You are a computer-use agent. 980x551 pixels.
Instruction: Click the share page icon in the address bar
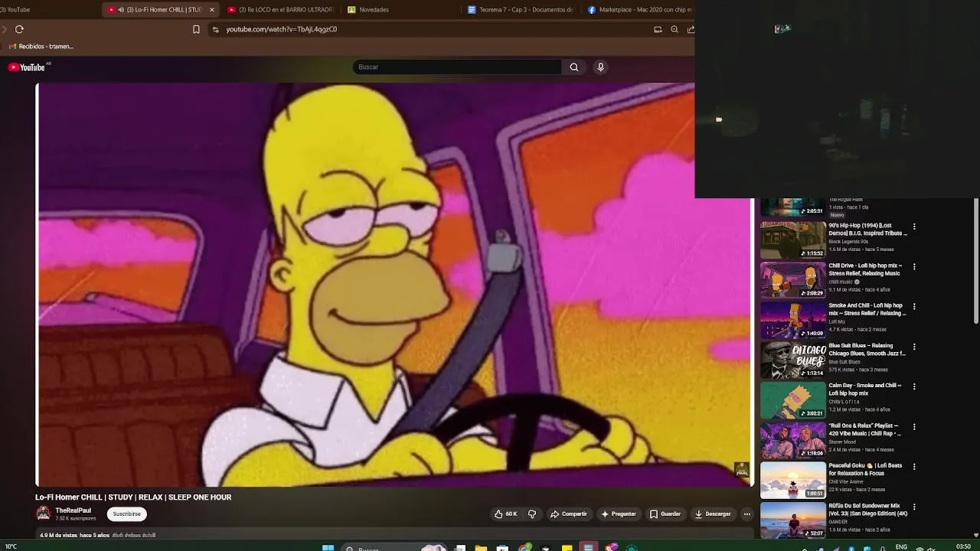click(691, 29)
